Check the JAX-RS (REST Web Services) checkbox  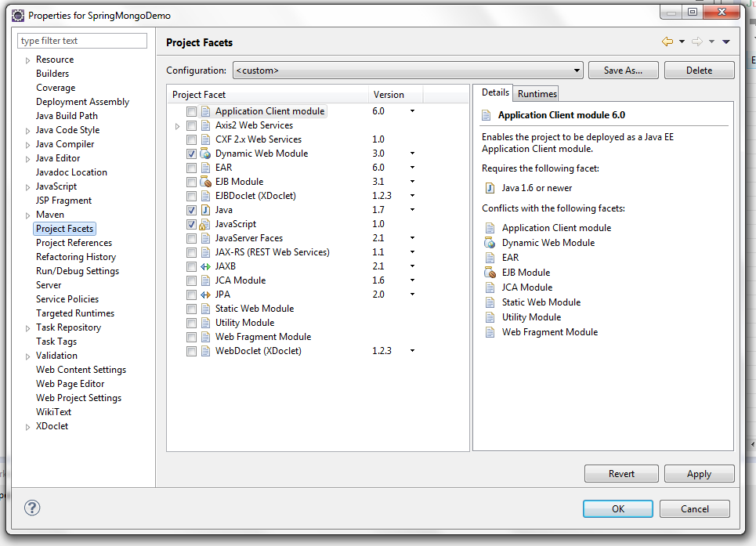(x=191, y=252)
